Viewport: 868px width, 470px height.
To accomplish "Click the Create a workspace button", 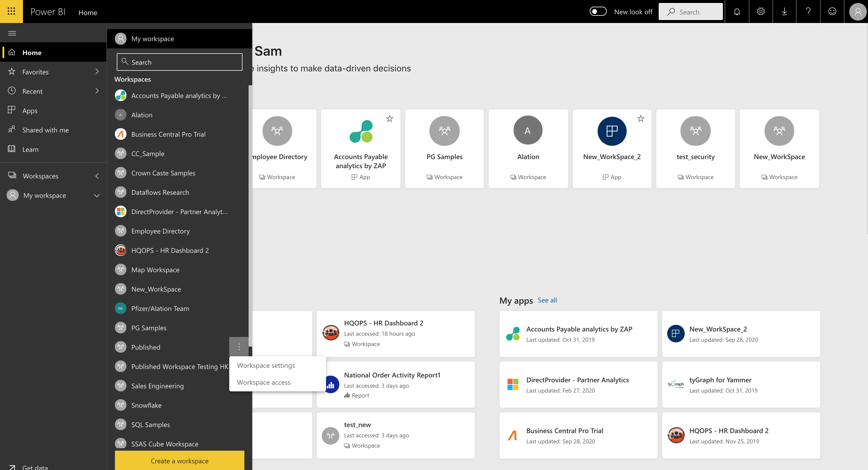I will [x=180, y=461].
